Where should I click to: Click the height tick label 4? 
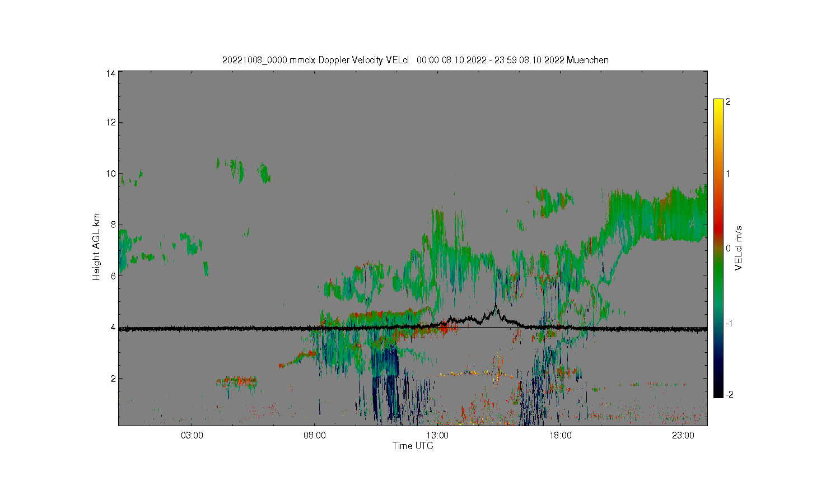click(113, 328)
